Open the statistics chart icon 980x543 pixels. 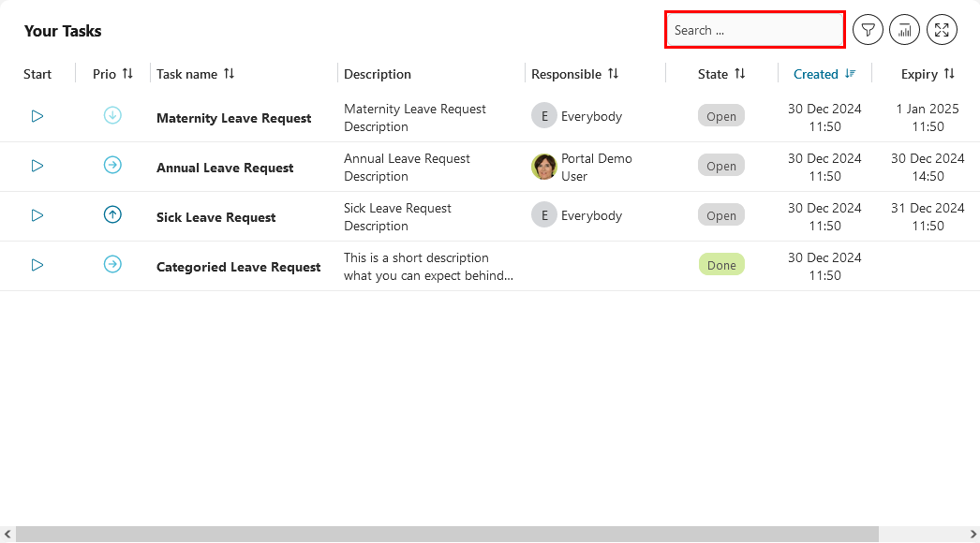coord(904,30)
